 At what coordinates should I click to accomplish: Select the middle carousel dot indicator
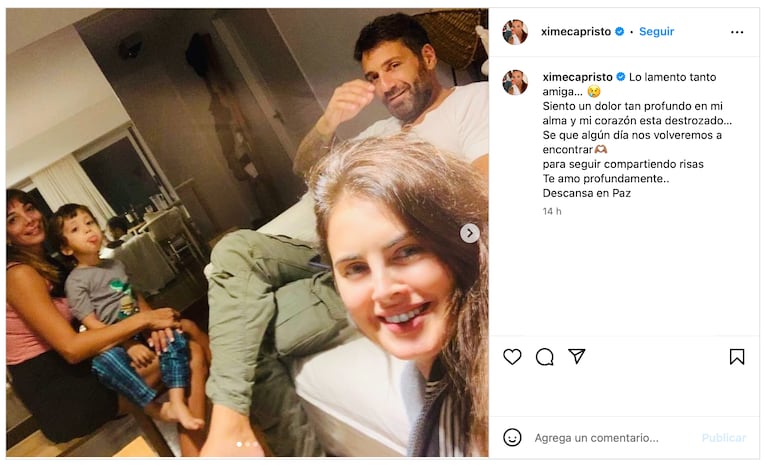click(x=246, y=444)
